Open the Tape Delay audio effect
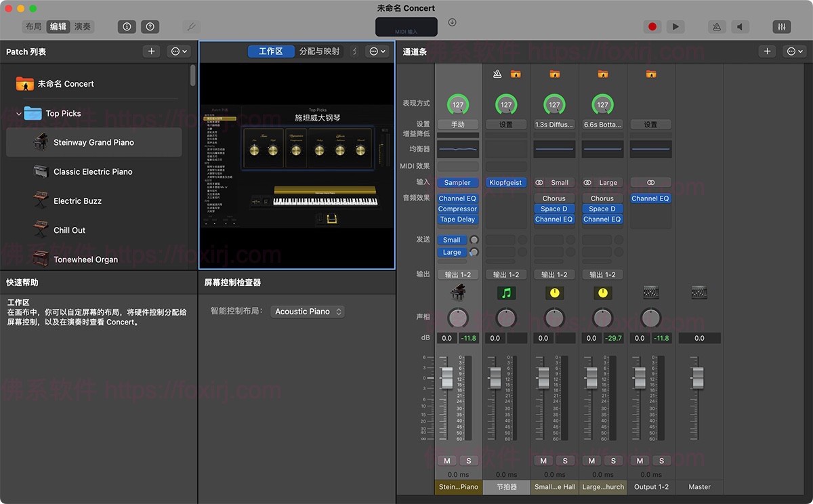 (x=457, y=219)
